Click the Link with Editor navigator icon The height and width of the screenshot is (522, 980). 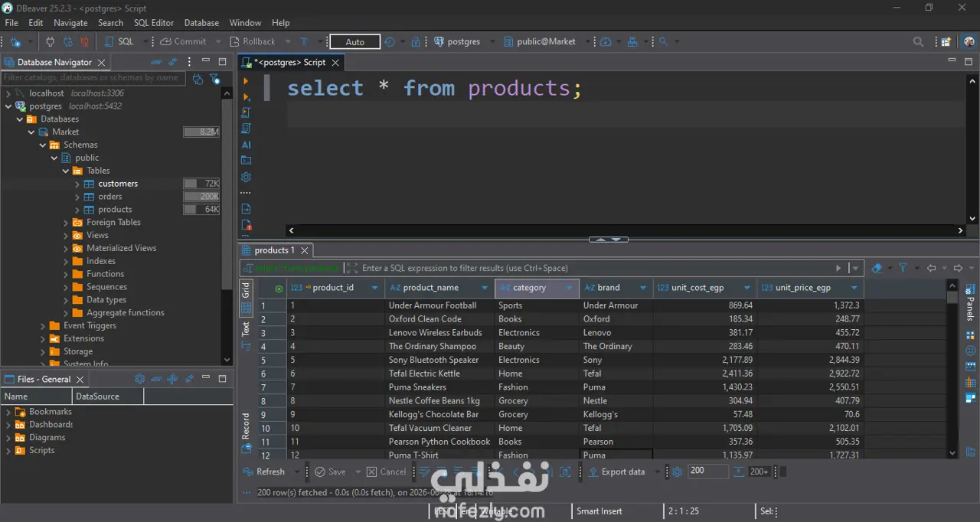click(173, 62)
